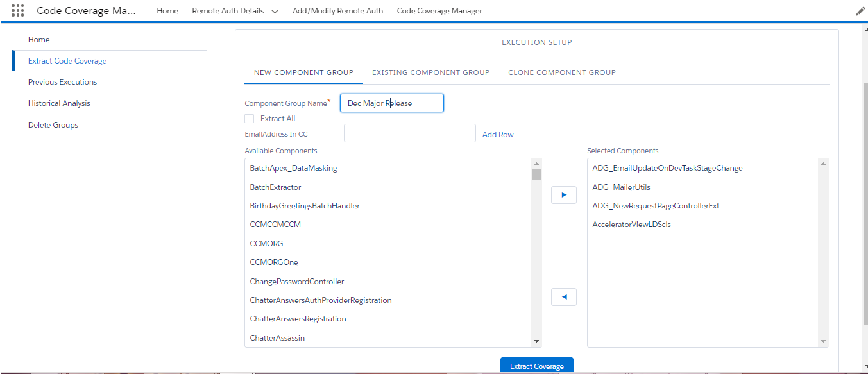This screenshot has width=868, height=374.
Task: Switch to EXISTING COMPONENT GROUP tab
Action: coord(430,72)
